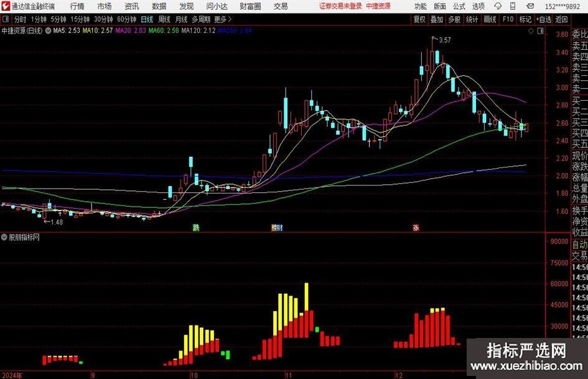Click the 自动 label in right panel
Image resolution: width=588 pixels, height=379 pixels.
pos(580,245)
